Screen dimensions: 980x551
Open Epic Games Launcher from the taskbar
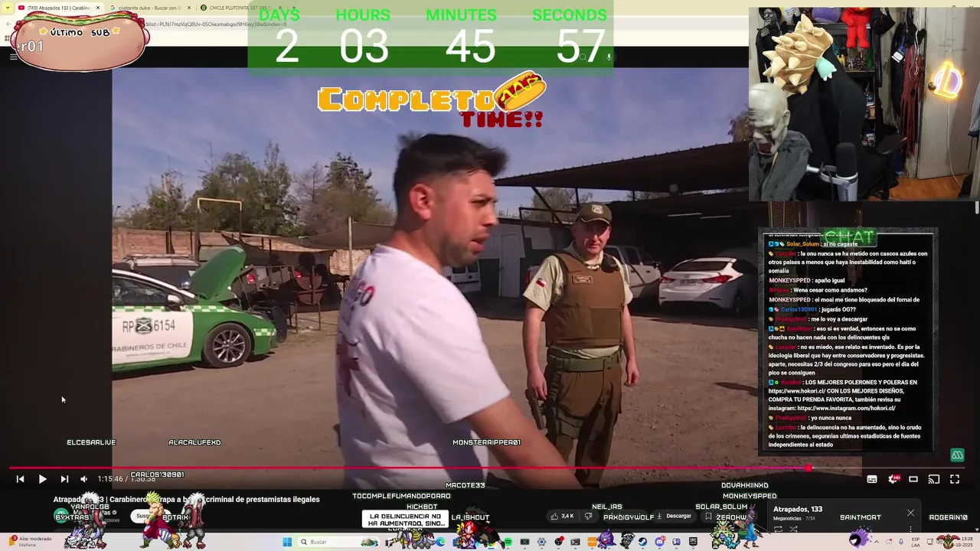[692, 542]
